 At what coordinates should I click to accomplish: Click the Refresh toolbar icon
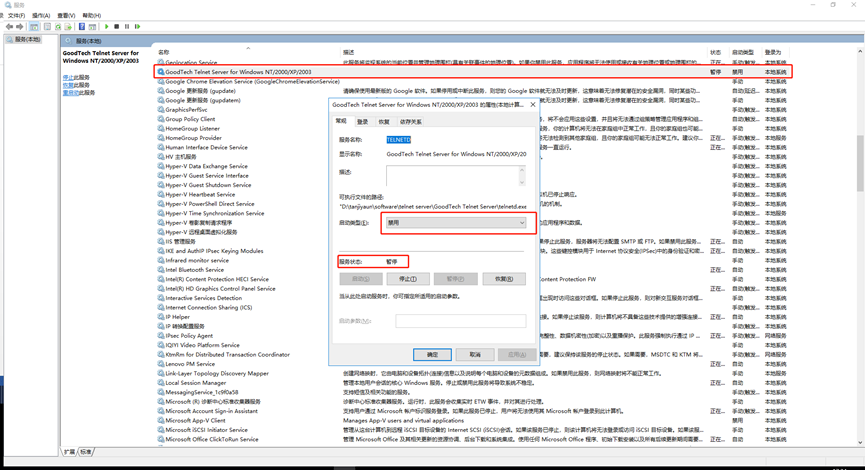(x=58, y=26)
